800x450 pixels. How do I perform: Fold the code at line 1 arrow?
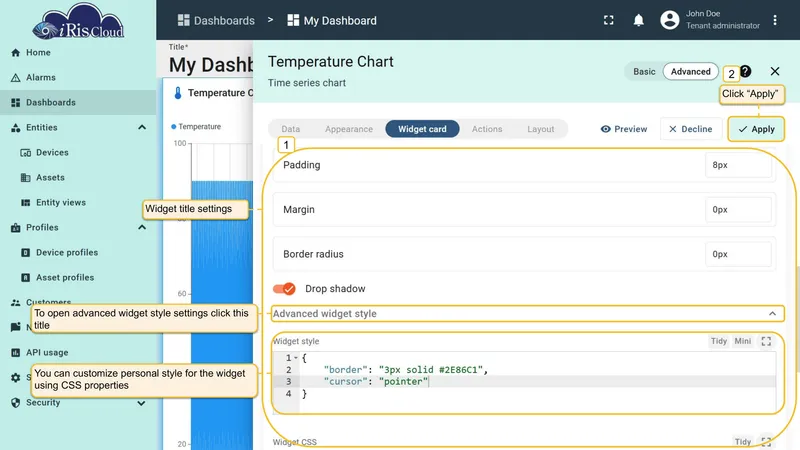click(296, 358)
